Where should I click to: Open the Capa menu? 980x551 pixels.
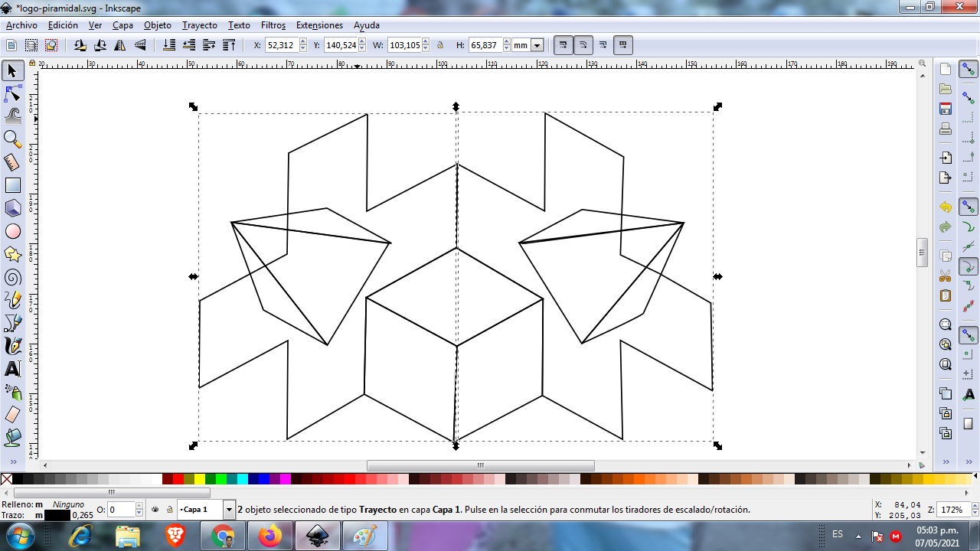122,25
